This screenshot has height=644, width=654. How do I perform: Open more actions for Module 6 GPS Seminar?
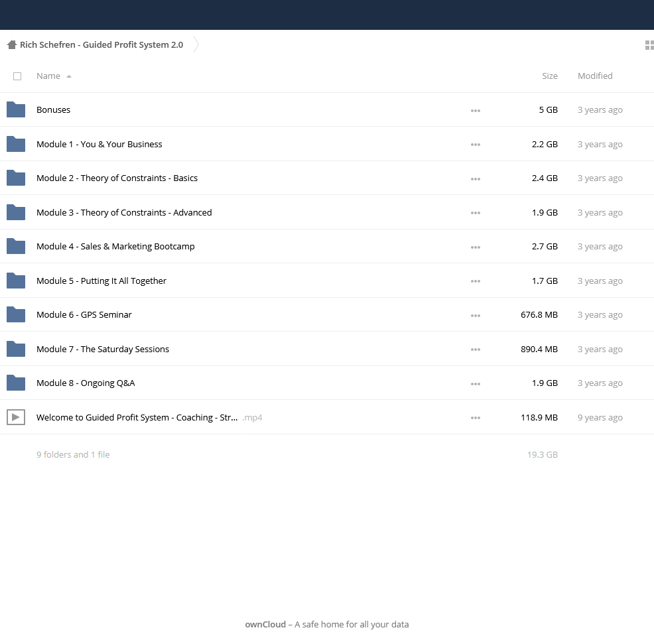(476, 316)
